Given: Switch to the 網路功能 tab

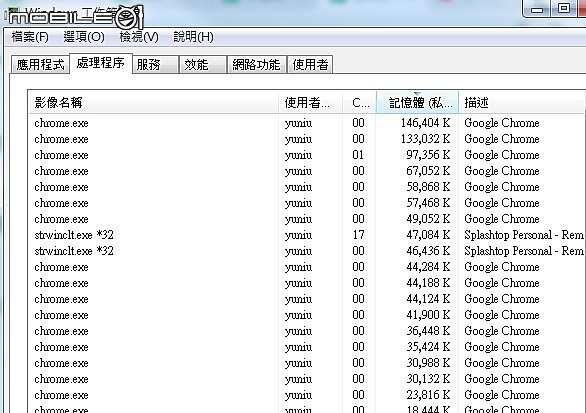Looking at the screenshot, I should [x=257, y=64].
